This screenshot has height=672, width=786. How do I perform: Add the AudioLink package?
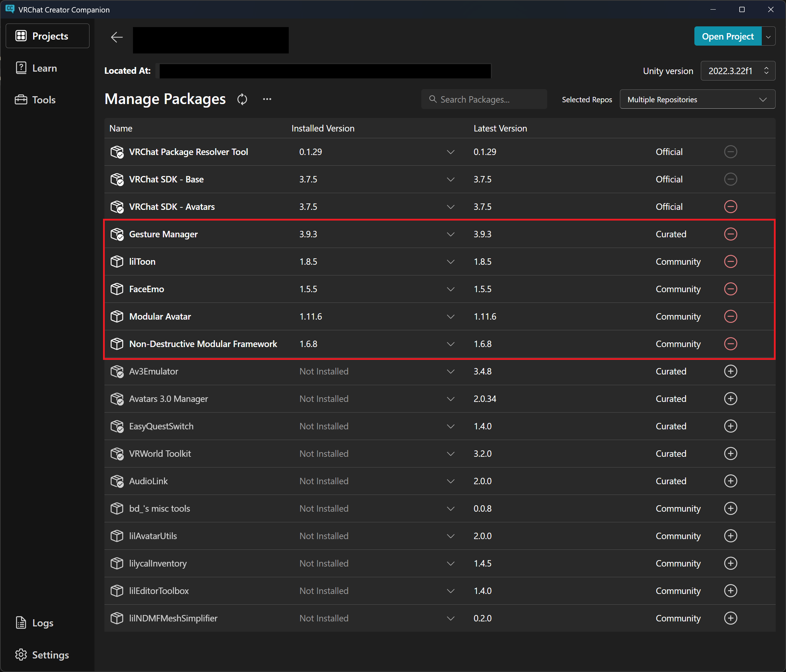730,481
